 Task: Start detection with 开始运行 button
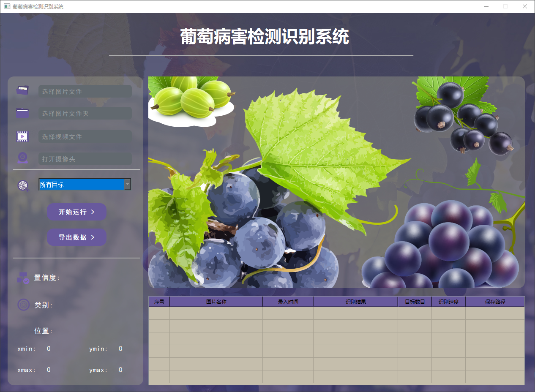(x=76, y=212)
